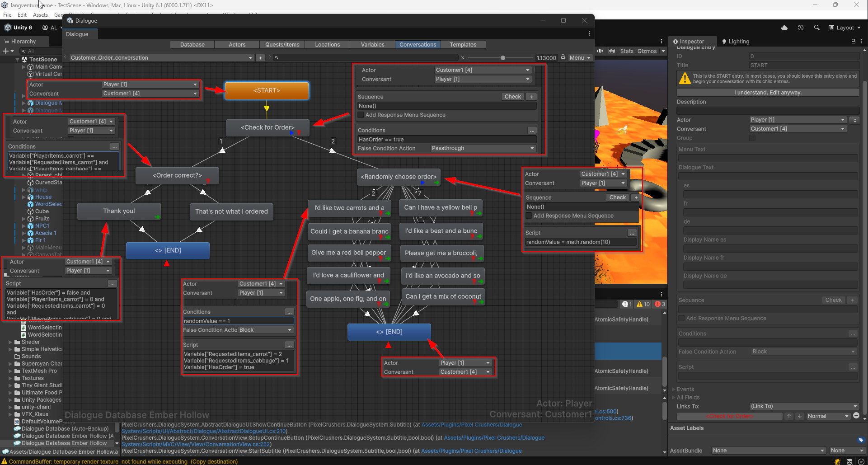Toggle the Inspector lock icon
Image resolution: width=868 pixels, height=465 pixels.
pyautogui.click(x=854, y=41)
